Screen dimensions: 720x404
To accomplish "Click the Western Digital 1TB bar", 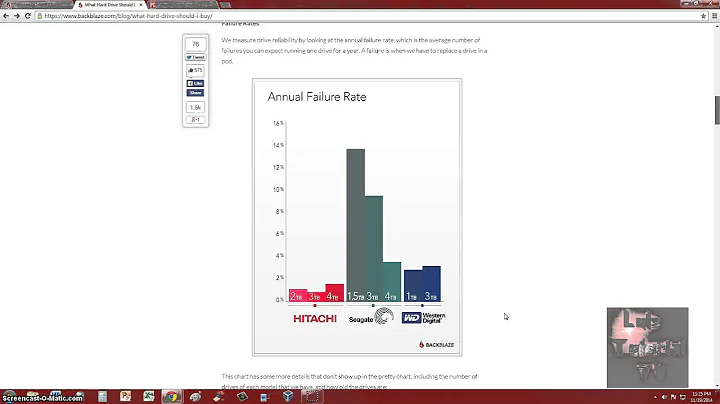I will (x=413, y=286).
